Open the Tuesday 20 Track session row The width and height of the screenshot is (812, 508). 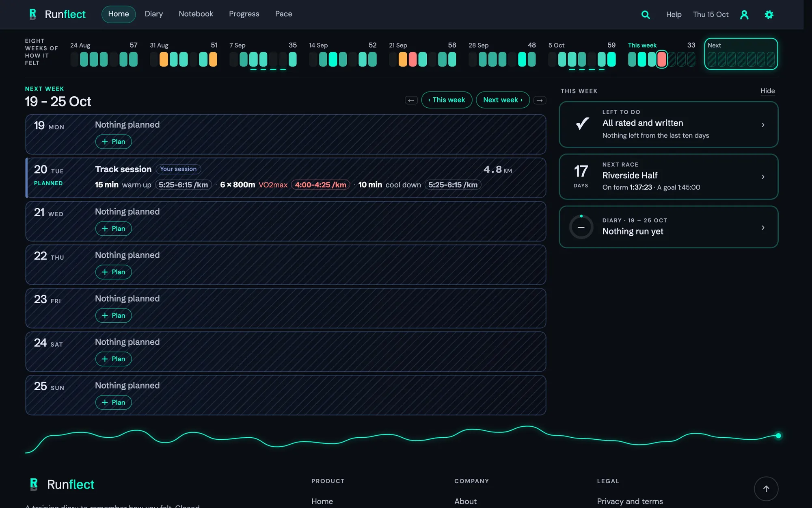286,178
